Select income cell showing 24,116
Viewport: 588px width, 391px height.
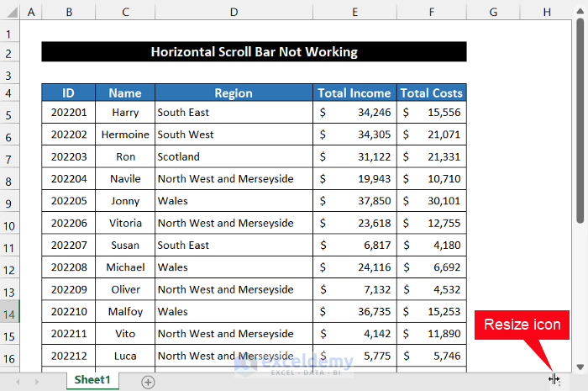(x=354, y=267)
